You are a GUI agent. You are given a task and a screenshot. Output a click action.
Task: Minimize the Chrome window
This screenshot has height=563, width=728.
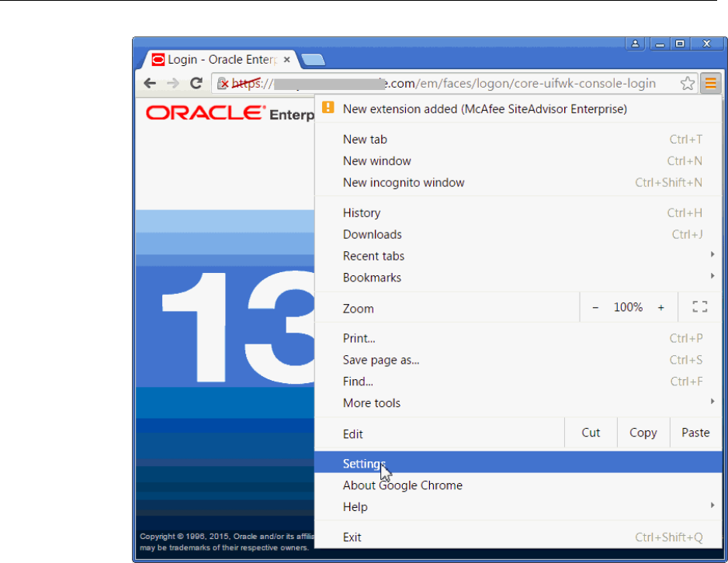tap(660, 44)
